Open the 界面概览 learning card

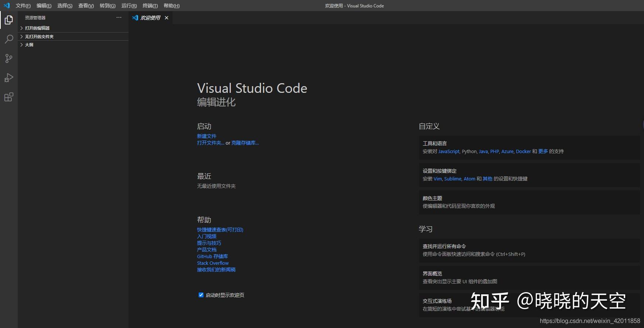tap(529, 278)
